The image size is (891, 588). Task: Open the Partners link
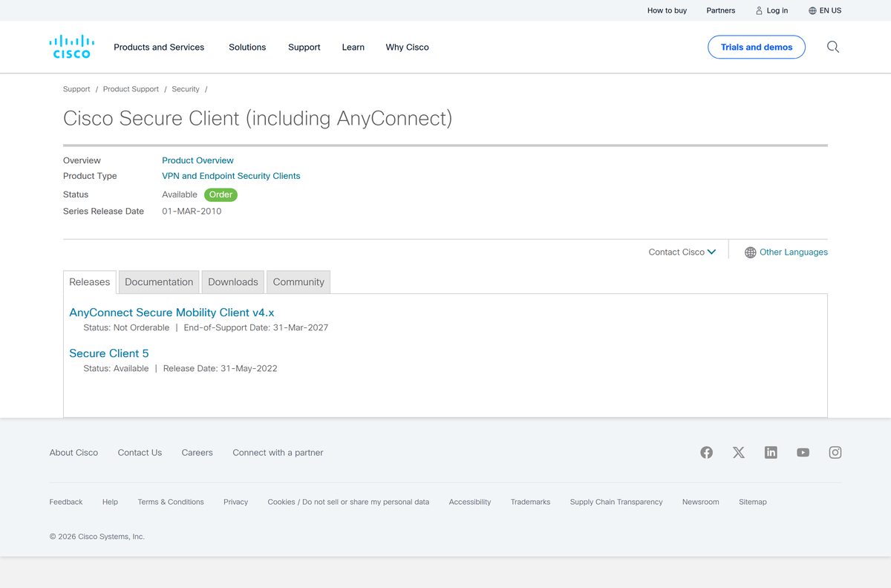pyautogui.click(x=721, y=10)
